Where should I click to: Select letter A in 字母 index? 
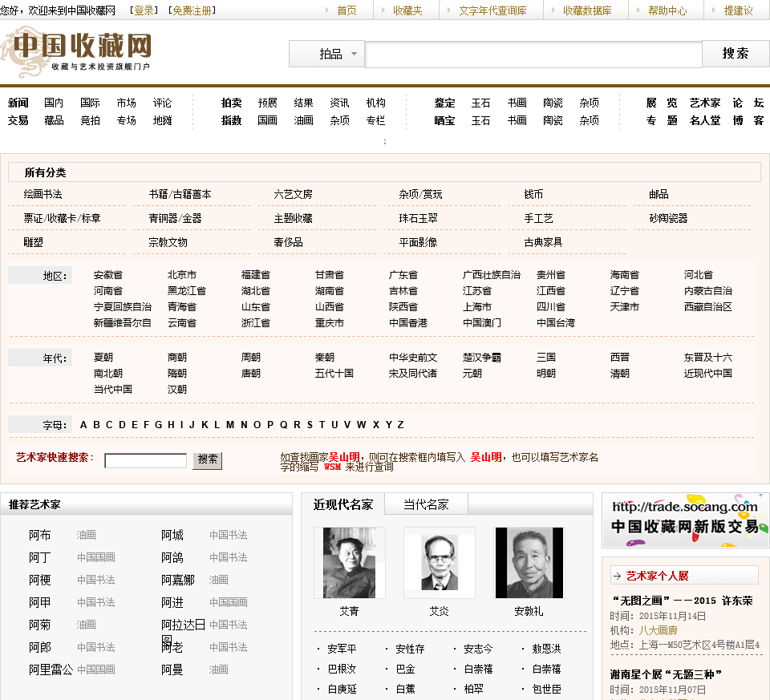(83, 425)
